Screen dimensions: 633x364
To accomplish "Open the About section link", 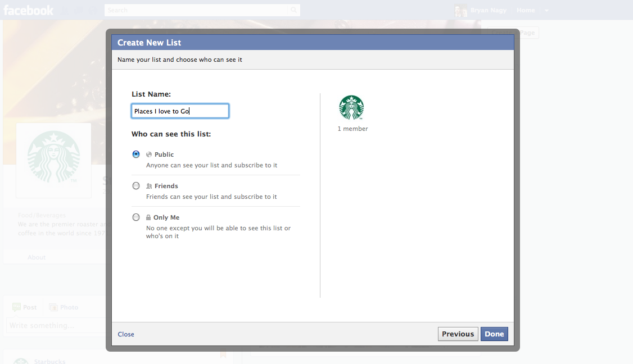I will tap(37, 257).
